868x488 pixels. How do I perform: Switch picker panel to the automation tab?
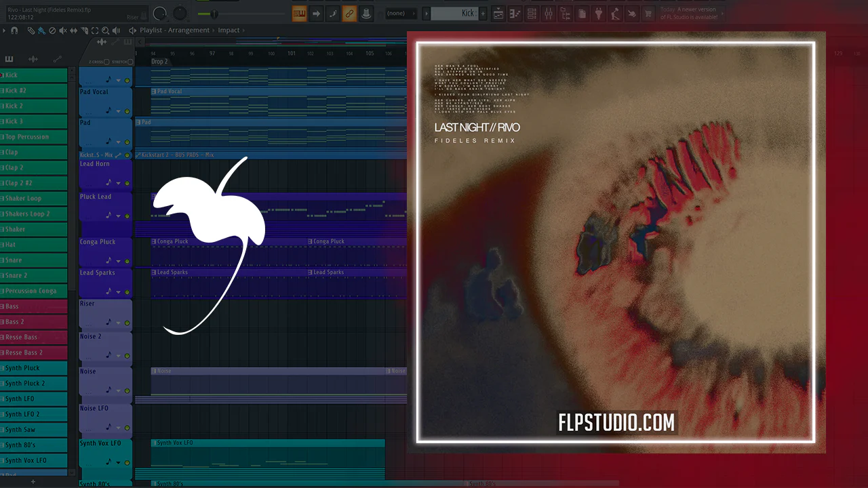[57, 59]
